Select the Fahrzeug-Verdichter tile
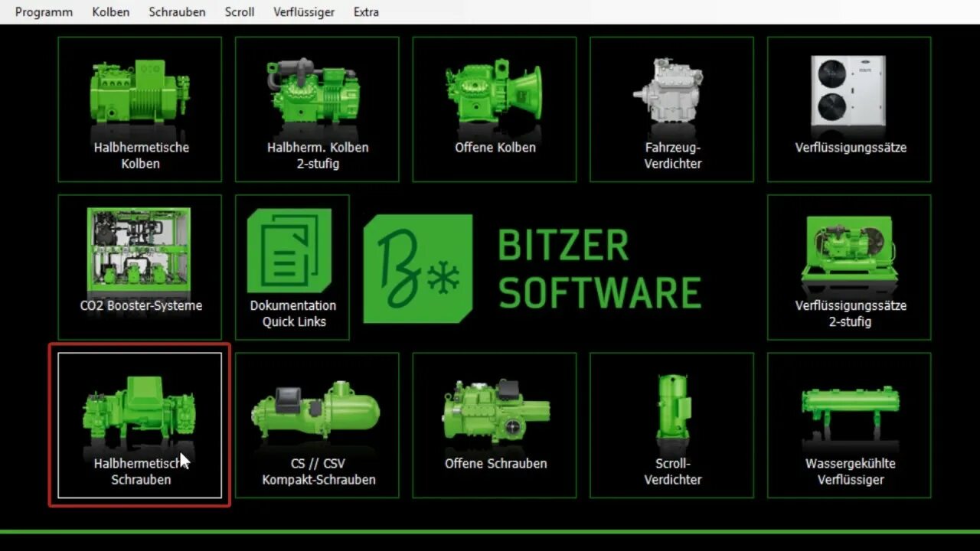Viewport: 980px width, 551px height. 672,109
